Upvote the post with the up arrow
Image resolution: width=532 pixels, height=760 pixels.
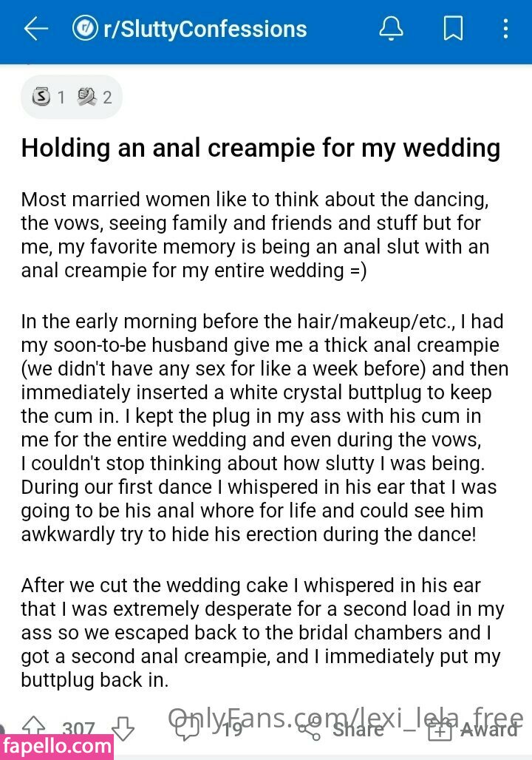pos(34,727)
